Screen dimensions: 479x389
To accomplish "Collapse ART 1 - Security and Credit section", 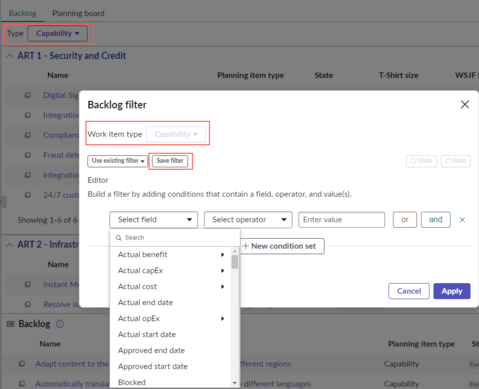I will pos(10,56).
